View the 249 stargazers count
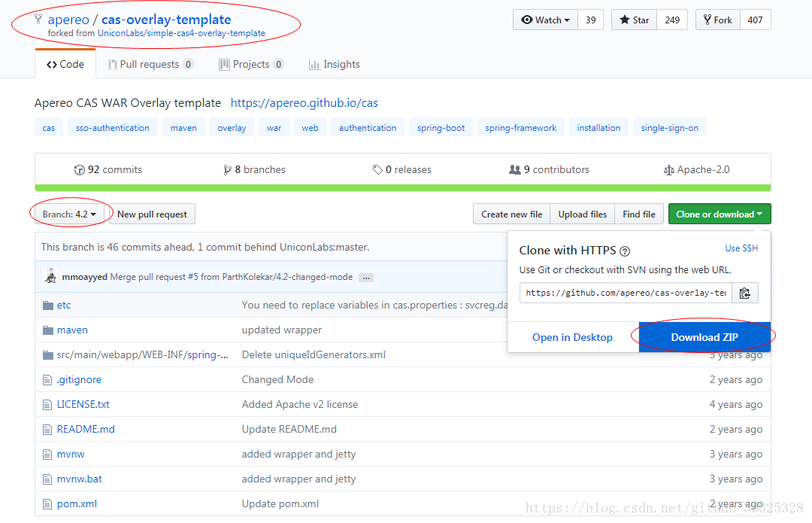 pos(672,20)
